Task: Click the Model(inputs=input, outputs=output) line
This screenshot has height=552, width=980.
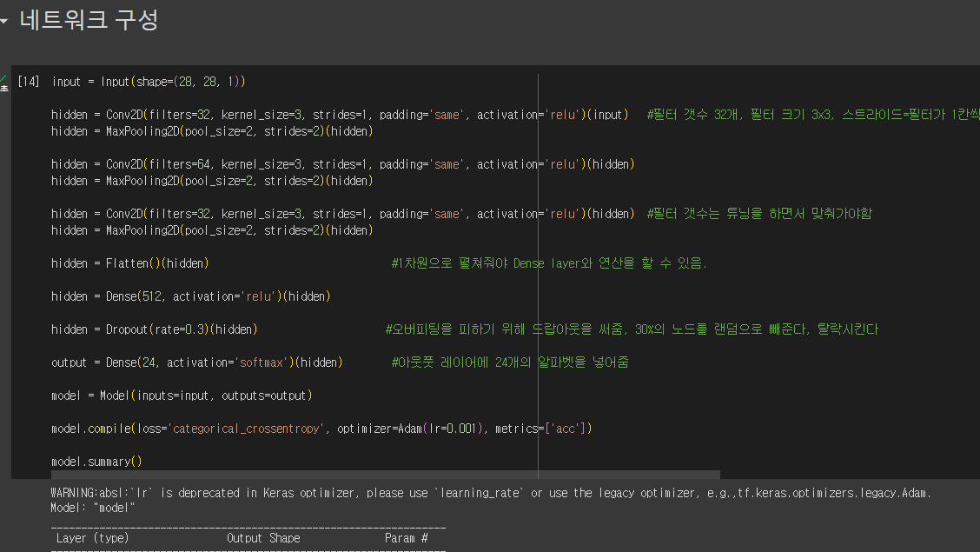Action: click(x=182, y=396)
